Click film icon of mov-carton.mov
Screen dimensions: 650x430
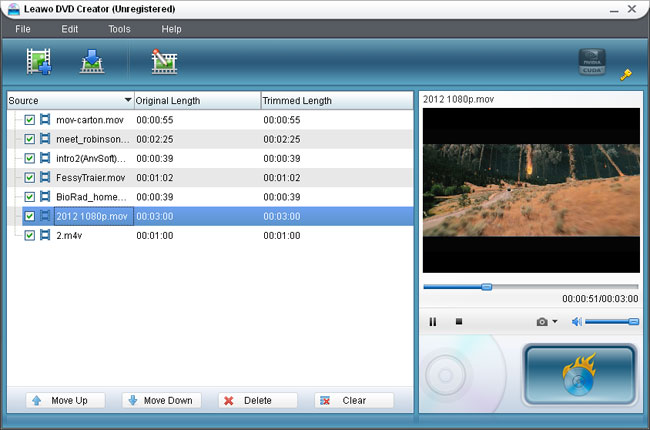click(x=45, y=119)
